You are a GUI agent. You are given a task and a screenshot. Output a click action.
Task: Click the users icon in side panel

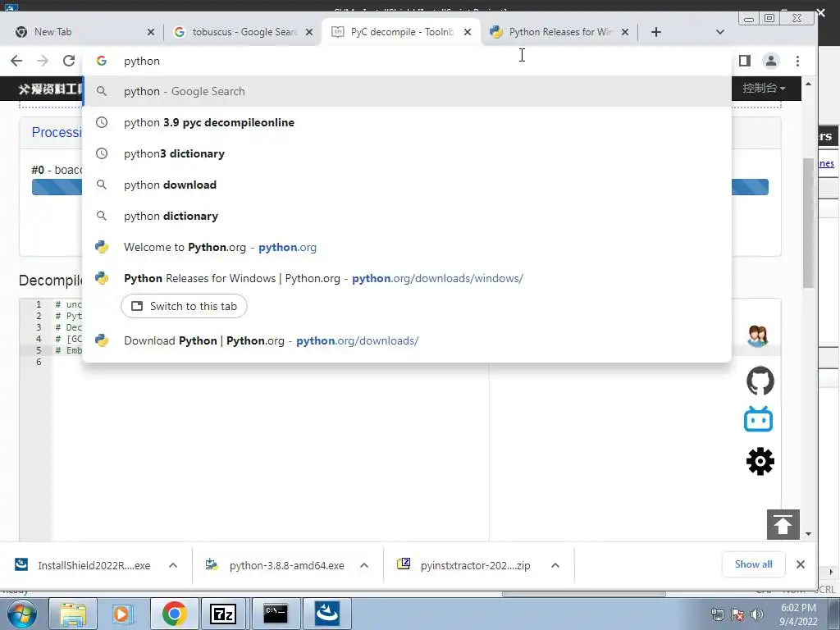758,336
